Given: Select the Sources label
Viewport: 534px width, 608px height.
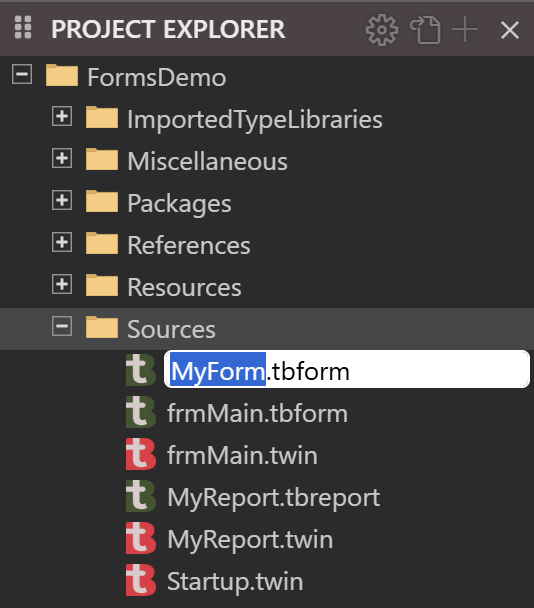Looking at the screenshot, I should coord(171,330).
